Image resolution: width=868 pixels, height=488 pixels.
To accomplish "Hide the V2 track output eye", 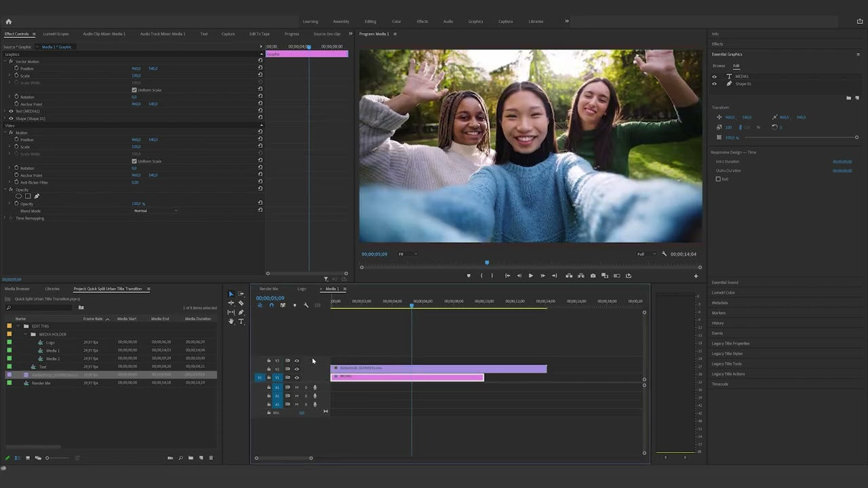I will pos(296,369).
